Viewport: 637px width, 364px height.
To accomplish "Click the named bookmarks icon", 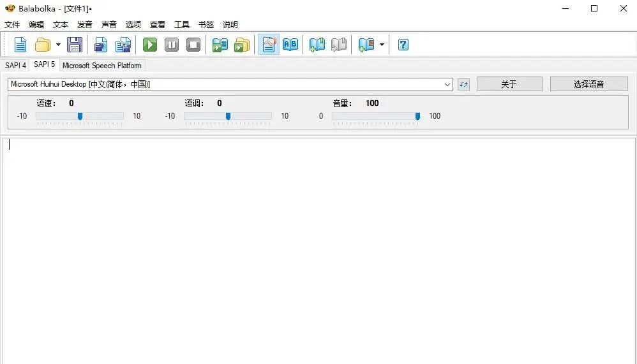I will (x=366, y=45).
